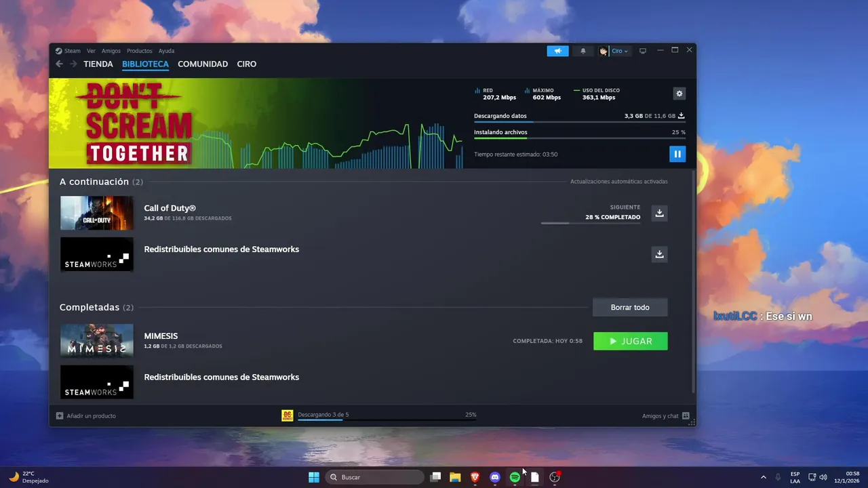
Task: Open the BIBLIOTECA tab
Action: [x=145, y=64]
